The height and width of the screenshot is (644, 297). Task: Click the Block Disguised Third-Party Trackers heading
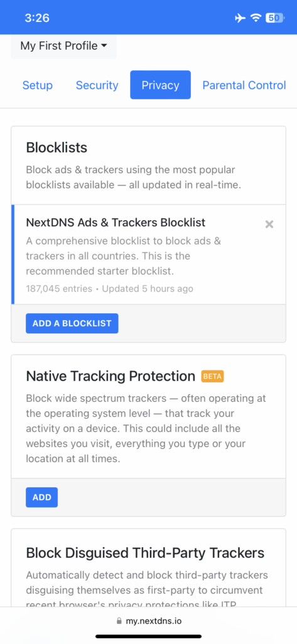coord(145,553)
